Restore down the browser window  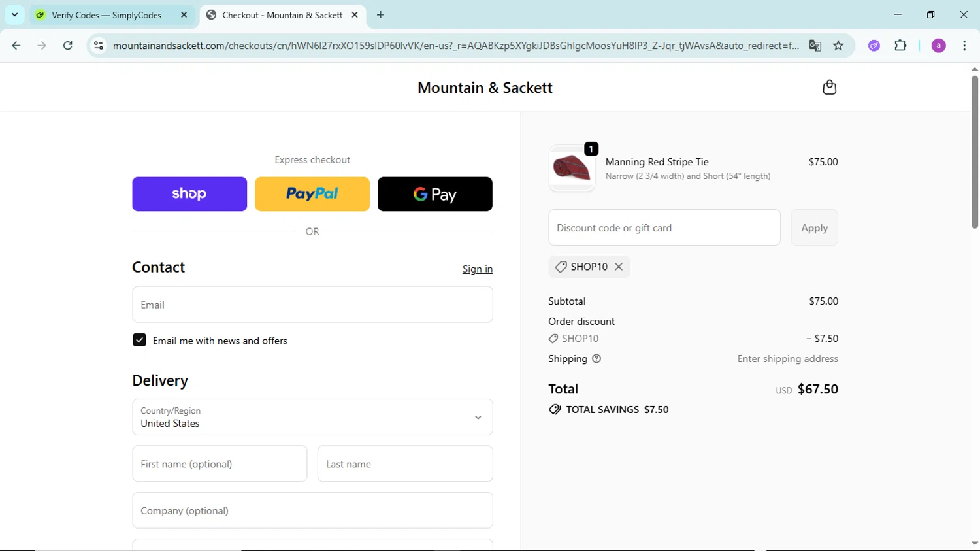pyautogui.click(x=930, y=14)
